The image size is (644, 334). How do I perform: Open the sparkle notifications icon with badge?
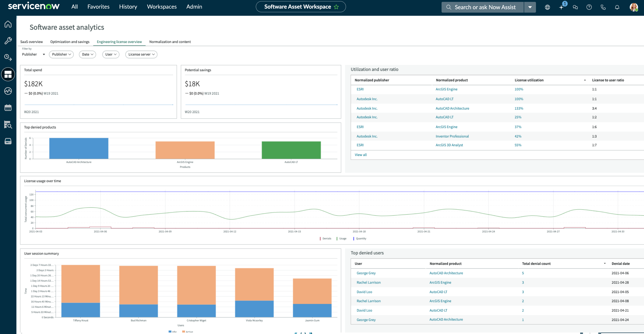point(562,7)
